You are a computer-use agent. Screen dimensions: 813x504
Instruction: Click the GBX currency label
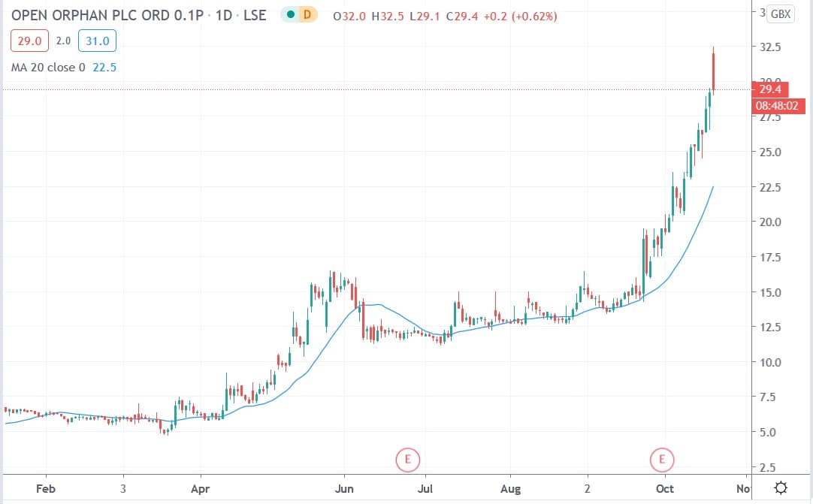(781, 14)
